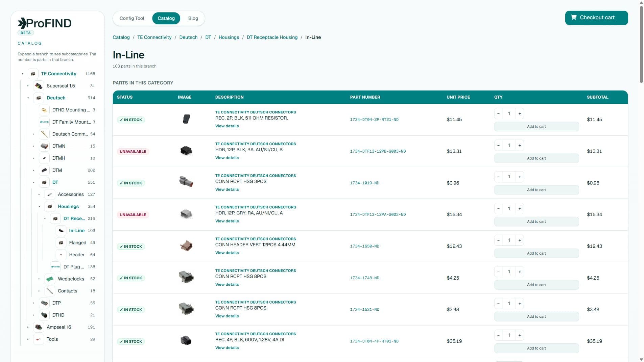This screenshot has height=362, width=644.
Task: Click the DTP category icon
Action: [x=44, y=303]
